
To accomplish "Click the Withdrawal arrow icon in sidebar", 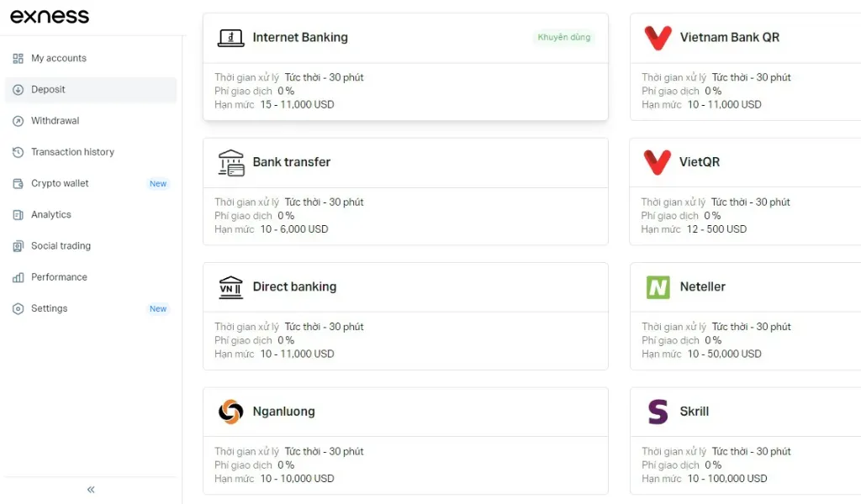I will pyautogui.click(x=18, y=120).
